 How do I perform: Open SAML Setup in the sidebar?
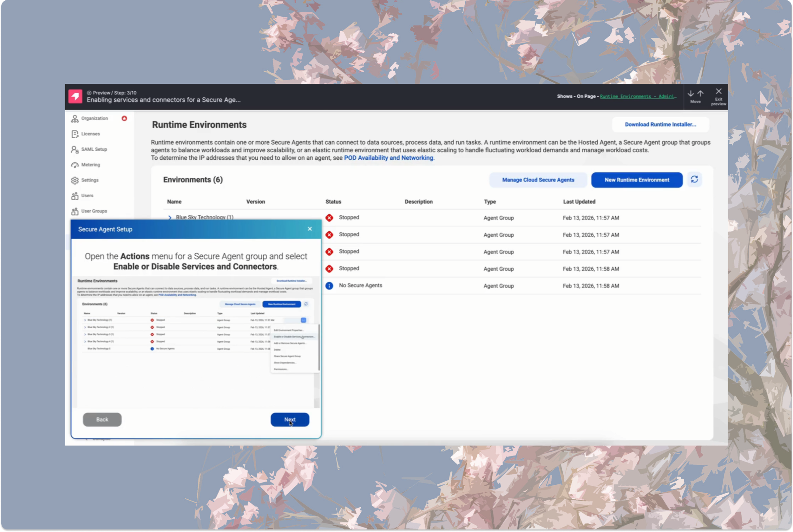click(x=94, y=149)
